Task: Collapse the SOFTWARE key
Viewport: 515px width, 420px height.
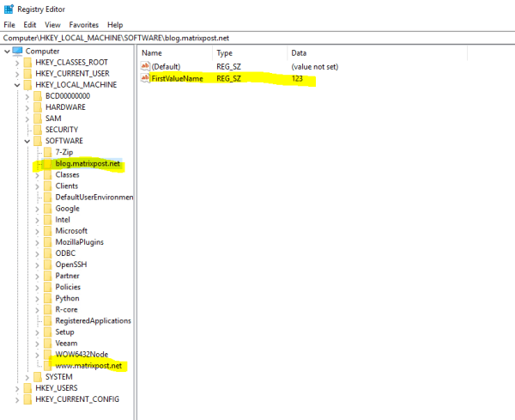Action: (x=27, y=142)
